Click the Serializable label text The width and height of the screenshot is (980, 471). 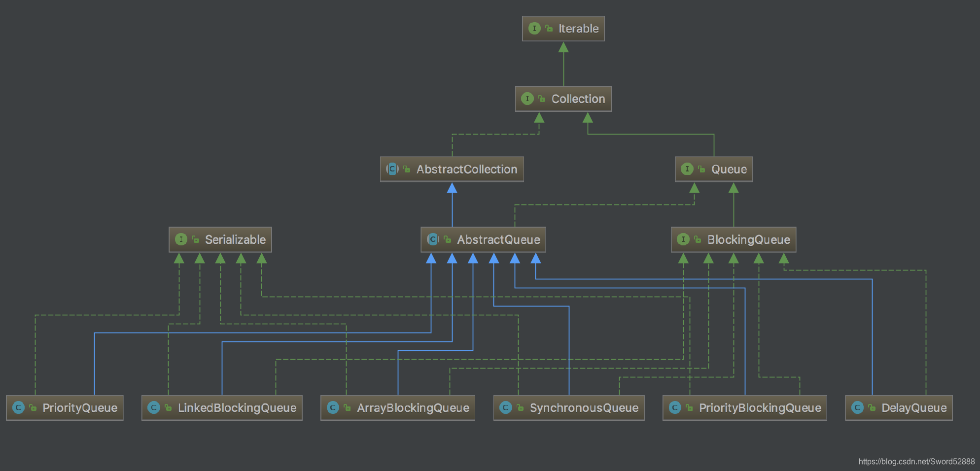tap(235, 240)
